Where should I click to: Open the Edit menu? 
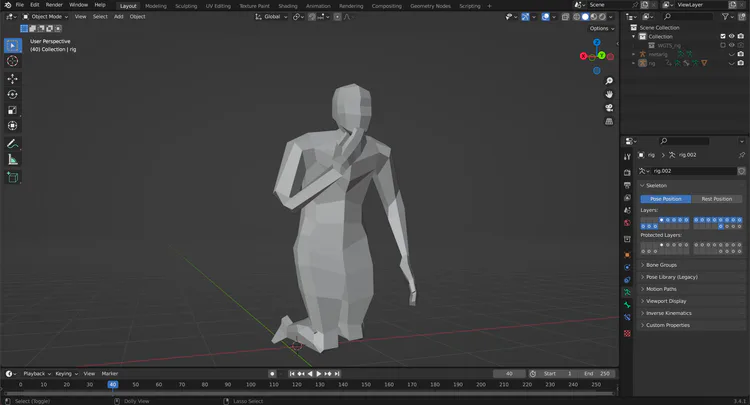coord(35,5)
